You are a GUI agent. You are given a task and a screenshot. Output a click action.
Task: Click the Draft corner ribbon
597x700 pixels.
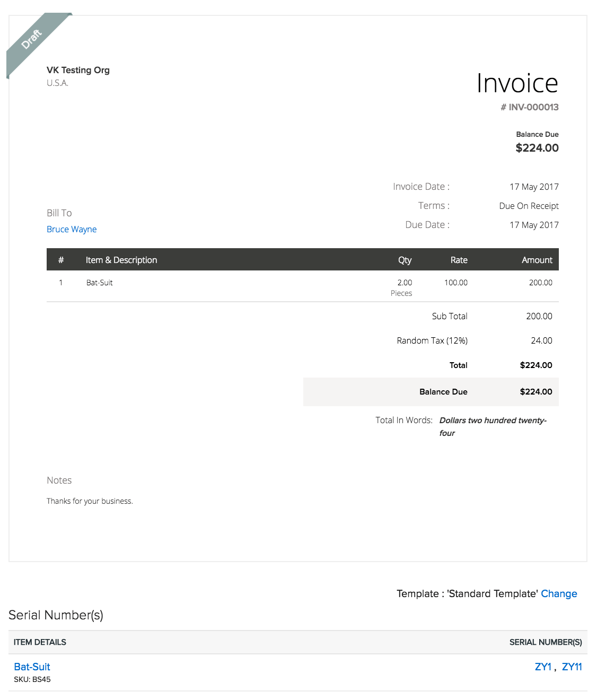(x=32, y=39)
